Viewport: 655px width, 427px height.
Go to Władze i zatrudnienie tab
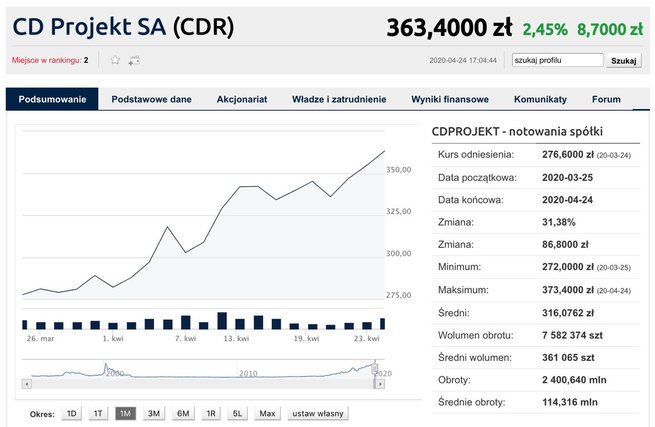click(x=339, y=99)
